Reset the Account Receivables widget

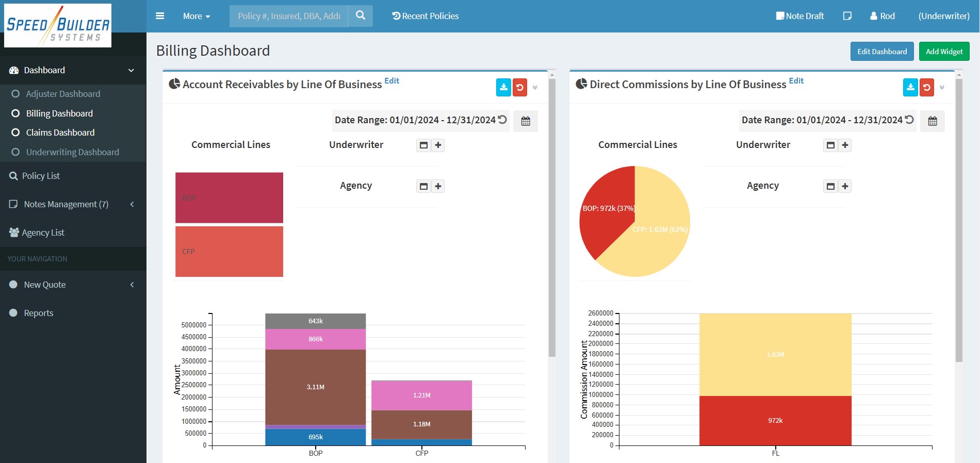pyautogui.click(x=520, y=88)
